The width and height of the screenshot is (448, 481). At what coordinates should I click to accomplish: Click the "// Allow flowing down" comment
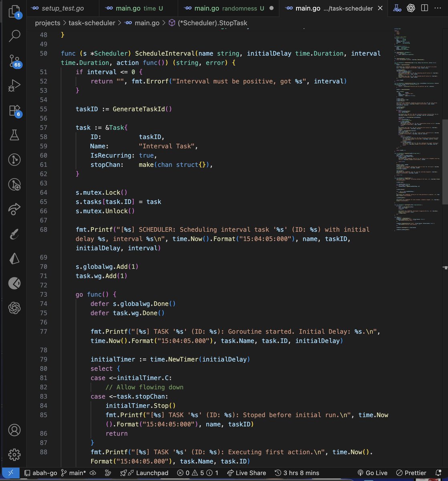click(144, 387)
